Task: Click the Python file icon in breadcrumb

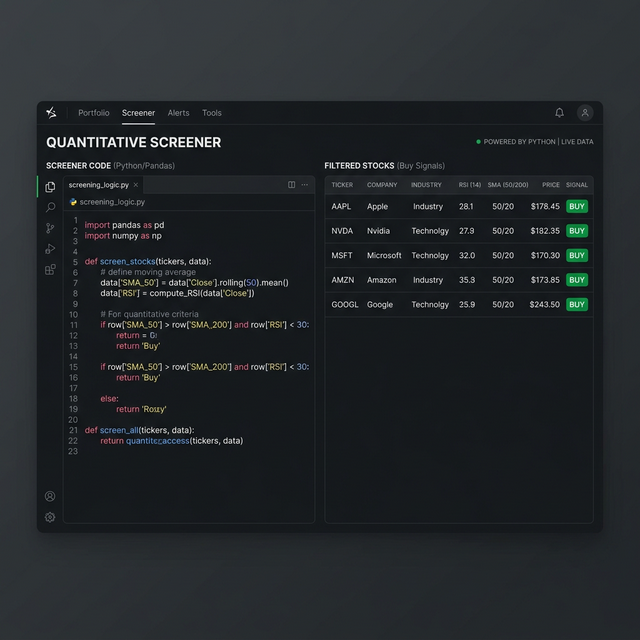Action: pos(73,202)
